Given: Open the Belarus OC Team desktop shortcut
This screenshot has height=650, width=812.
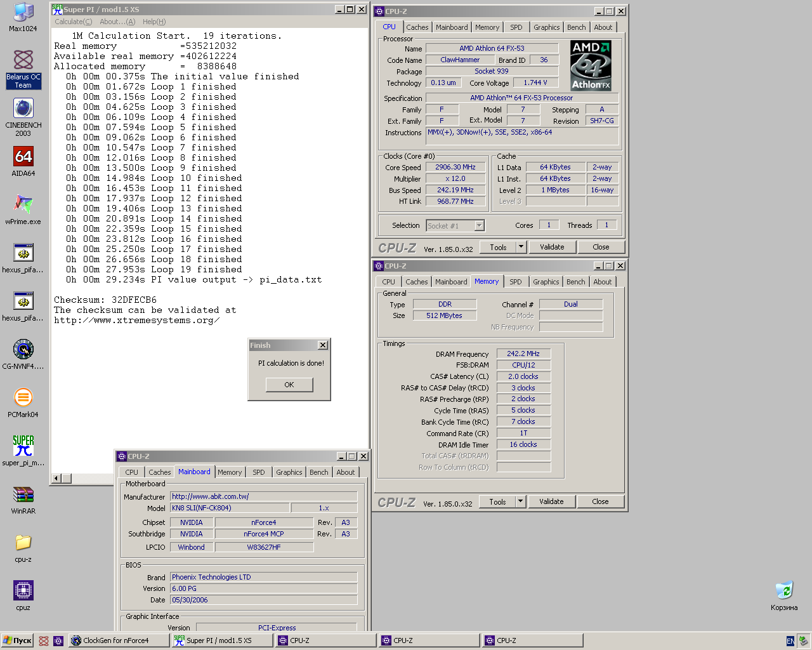Looking at the screenshot, I should click(x=23, y=69).
